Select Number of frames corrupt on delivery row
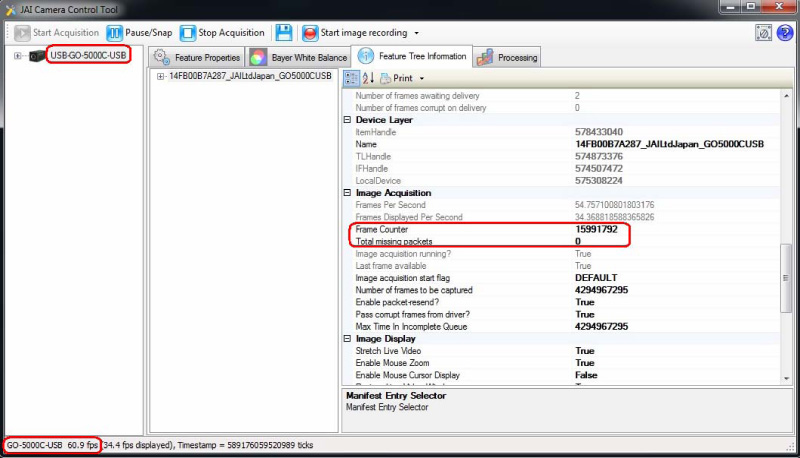The width and height of the screenshot is (800, 458). [561, 108]
